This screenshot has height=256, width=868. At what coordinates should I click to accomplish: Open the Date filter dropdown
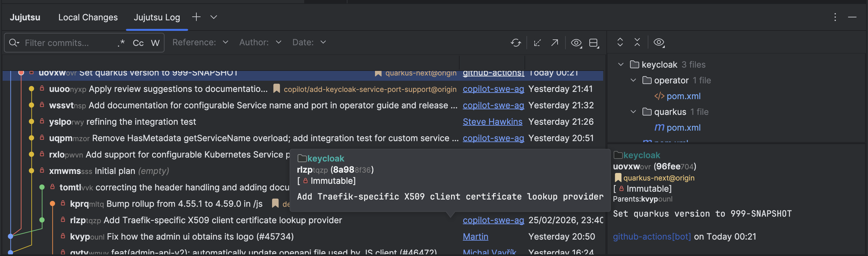[309, 42]
